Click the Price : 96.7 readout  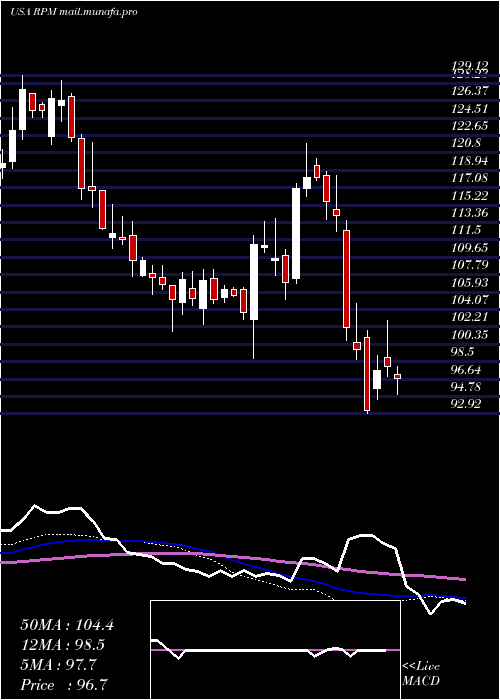tap(63, 685)
